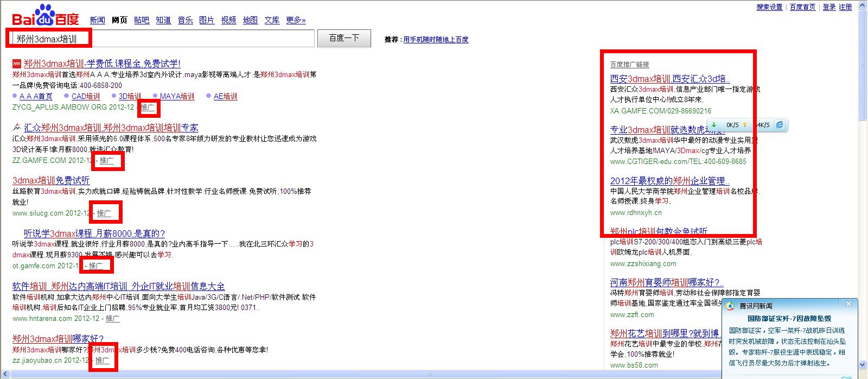Image resolution: width=868 pixels, height=379 pixels.
Task: Click the green URL www.rdhnxyh.cn
Action: click(636, 213)
